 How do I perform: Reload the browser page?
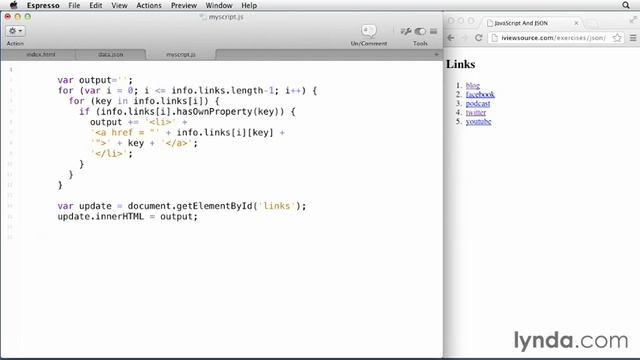click(x=478, y=38)
